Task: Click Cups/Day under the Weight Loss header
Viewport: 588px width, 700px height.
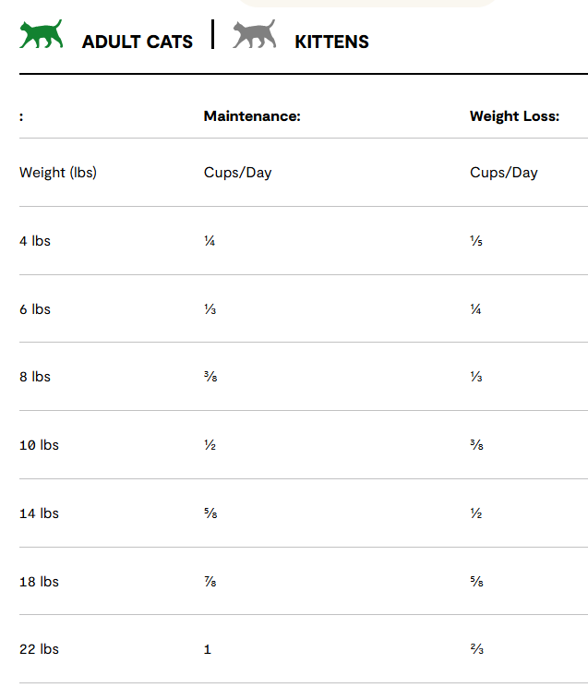Action: pyautogui.click(x=503, y=173)
